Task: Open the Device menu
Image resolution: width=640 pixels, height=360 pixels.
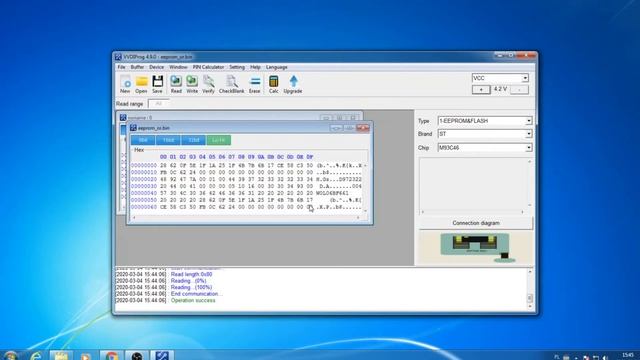Action: click(156, 67)
